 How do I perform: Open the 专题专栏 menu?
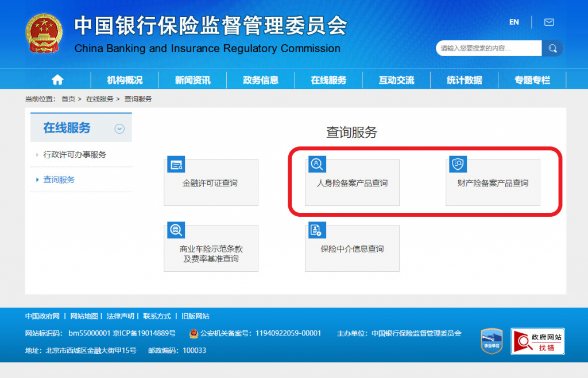point(532,80)
